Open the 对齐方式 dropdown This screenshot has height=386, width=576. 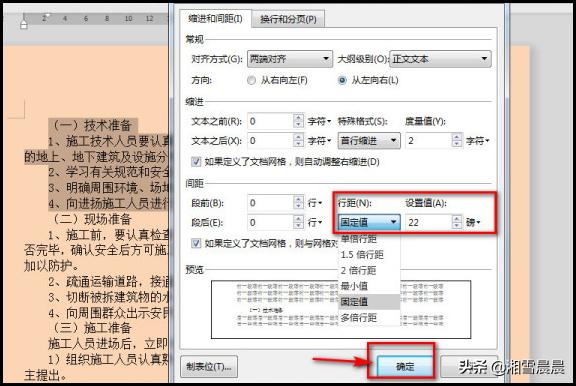point(290,59)
